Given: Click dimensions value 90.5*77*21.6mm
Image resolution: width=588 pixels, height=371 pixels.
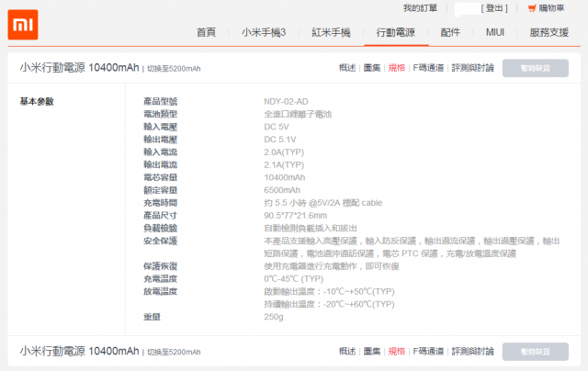Looking at the screenshot, I should point(295,216).
